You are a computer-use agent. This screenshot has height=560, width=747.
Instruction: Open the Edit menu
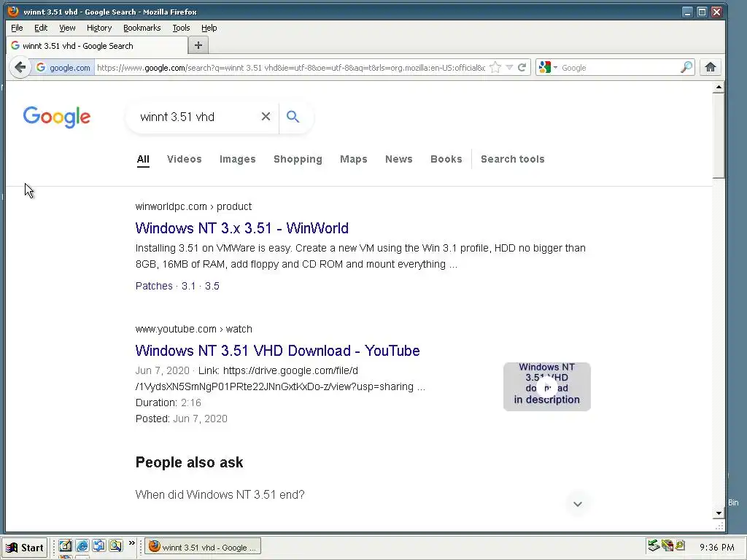click(x=41, y=28)
